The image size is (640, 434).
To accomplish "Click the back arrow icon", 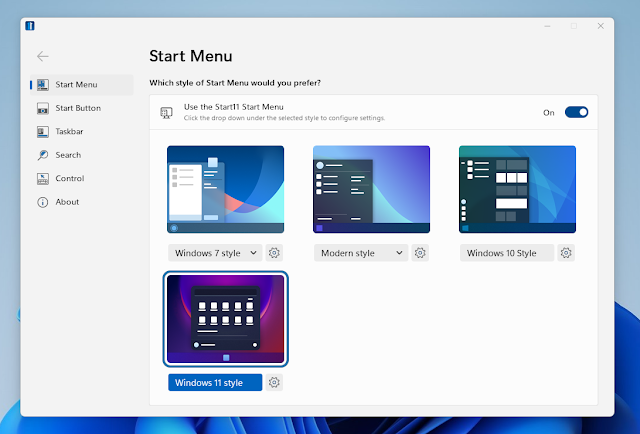I will pyautogui.click(x=42, y=56).
